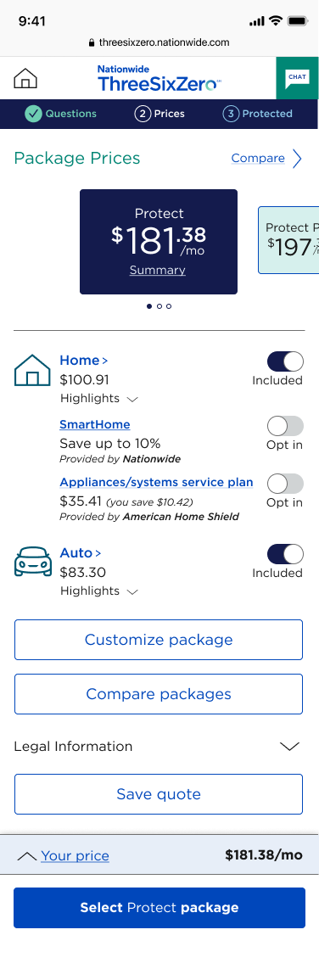Select the second carousel pagination dot

click(x=159, y=306)
